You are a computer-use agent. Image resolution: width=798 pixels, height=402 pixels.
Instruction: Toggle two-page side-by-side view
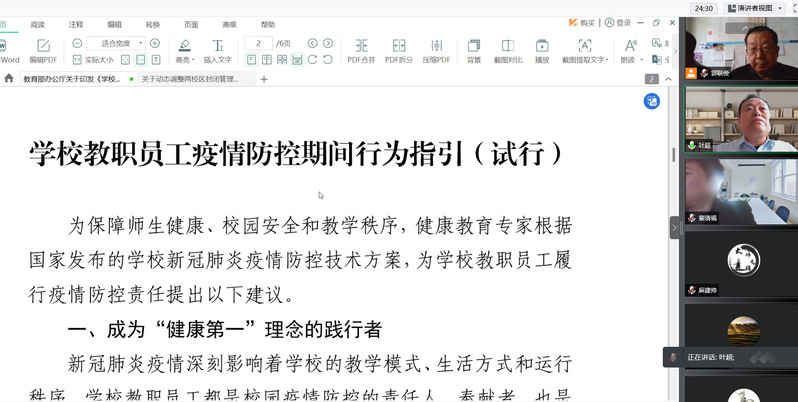(x=267, y=60)
